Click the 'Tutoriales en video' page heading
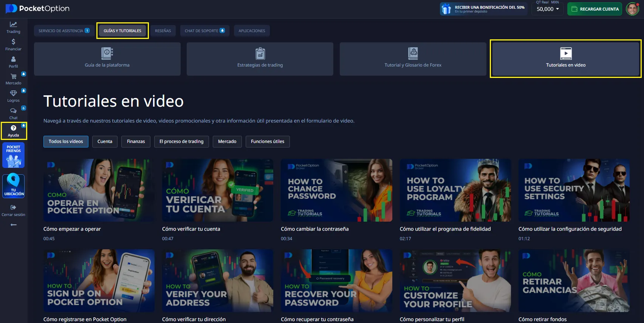Screen dimensions: 644x323 point(113,101)
